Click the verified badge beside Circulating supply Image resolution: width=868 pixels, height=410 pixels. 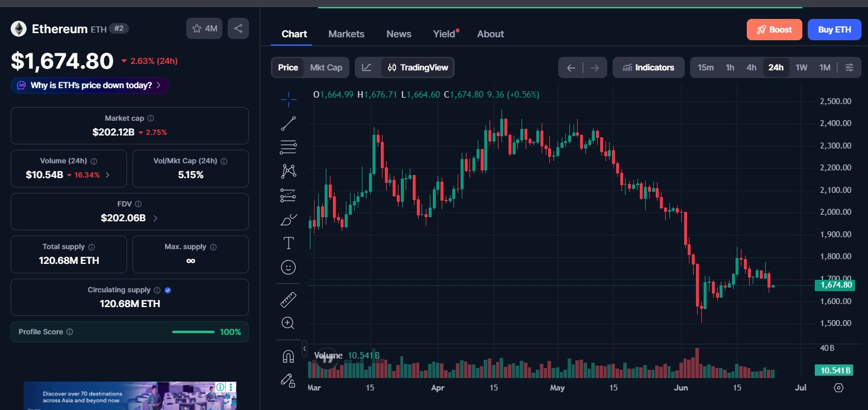[x=168, y=290]
